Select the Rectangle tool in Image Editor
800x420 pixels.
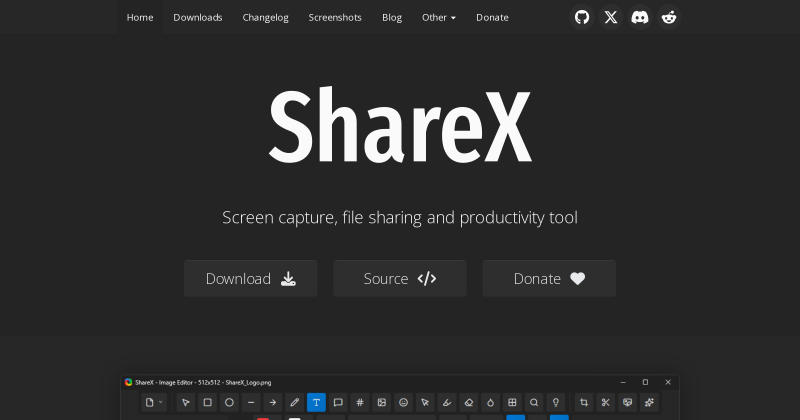point(208,402)
